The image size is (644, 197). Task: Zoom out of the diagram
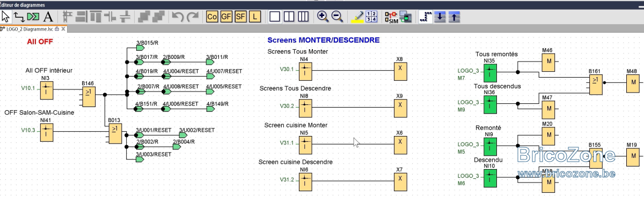coord(337,17)
